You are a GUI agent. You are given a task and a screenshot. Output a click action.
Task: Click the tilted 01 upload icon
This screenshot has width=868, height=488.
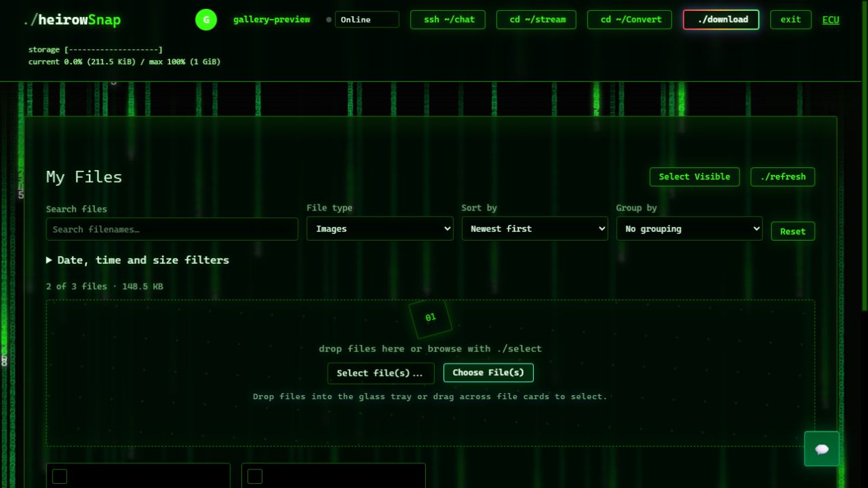coord(431,318)
